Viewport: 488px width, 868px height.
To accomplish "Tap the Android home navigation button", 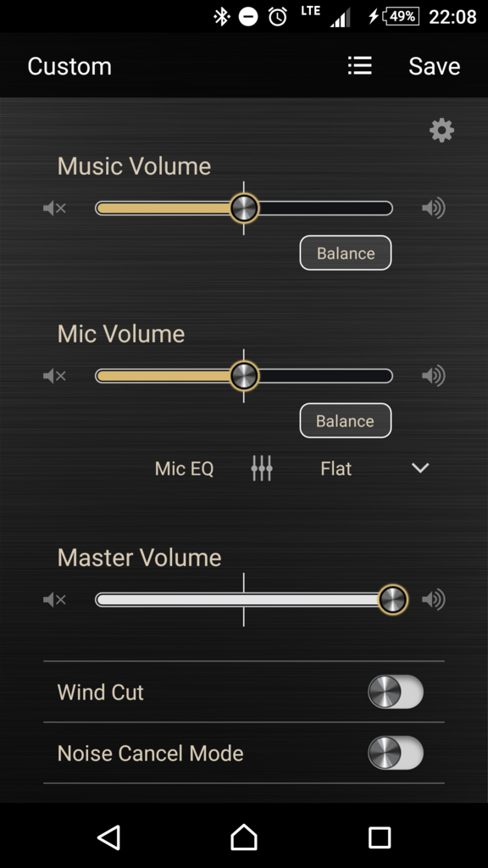I will point(244,837).
